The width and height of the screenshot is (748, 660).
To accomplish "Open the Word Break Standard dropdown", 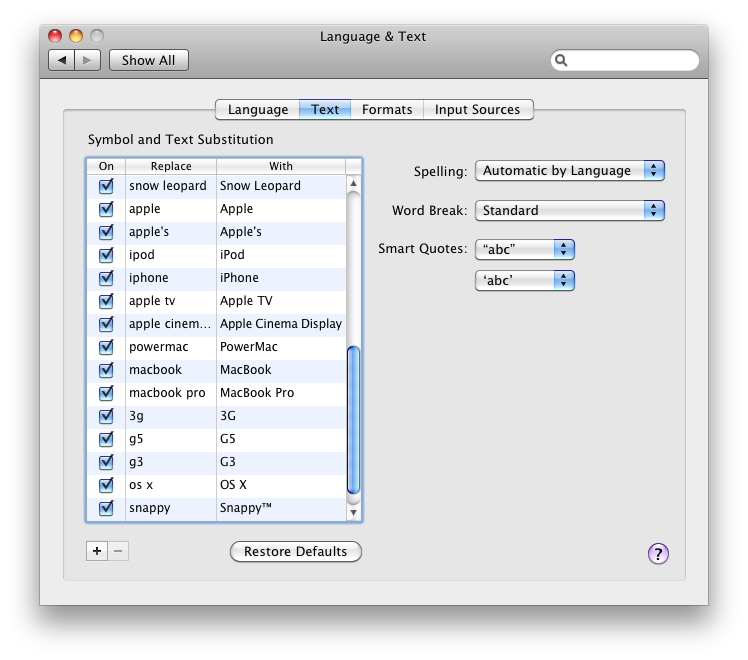I will coord(570,210).
